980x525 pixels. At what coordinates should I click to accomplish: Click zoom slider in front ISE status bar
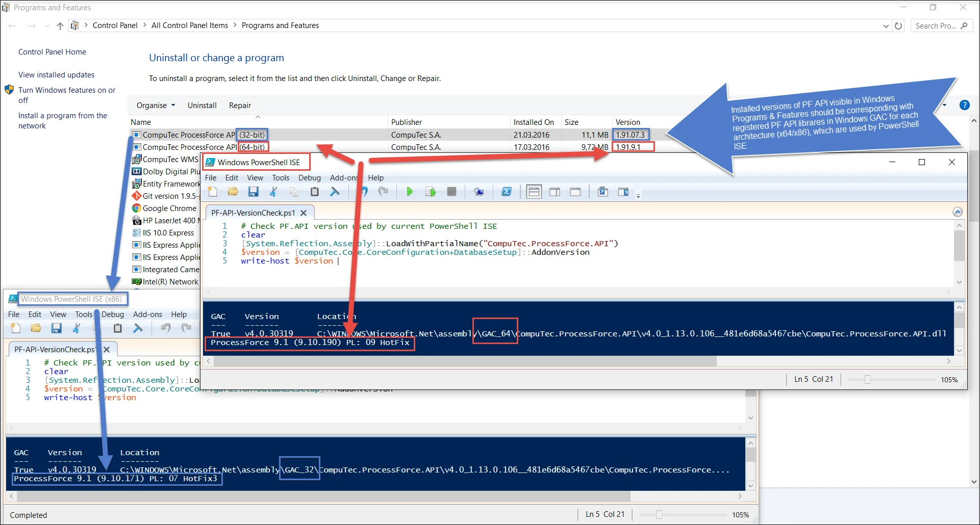[867, 380]
